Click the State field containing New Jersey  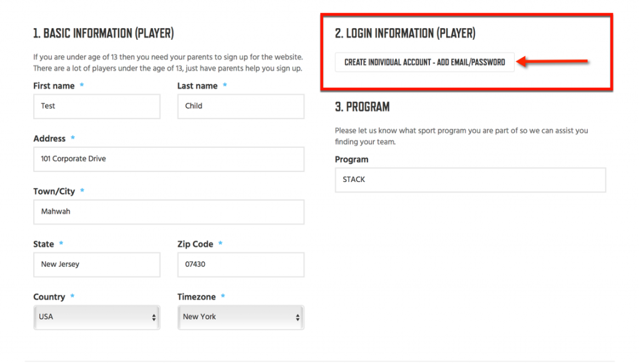click(97, 265)
